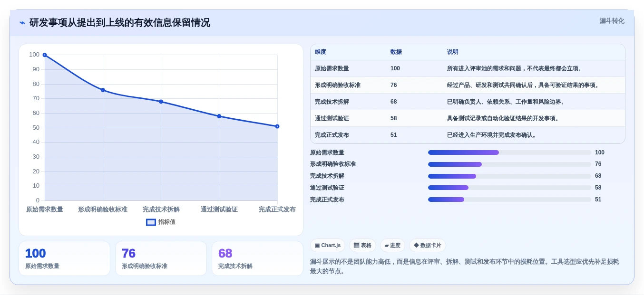
Task: Open the 76 形成明确验收标准 data card
Action: click(161, 258)
